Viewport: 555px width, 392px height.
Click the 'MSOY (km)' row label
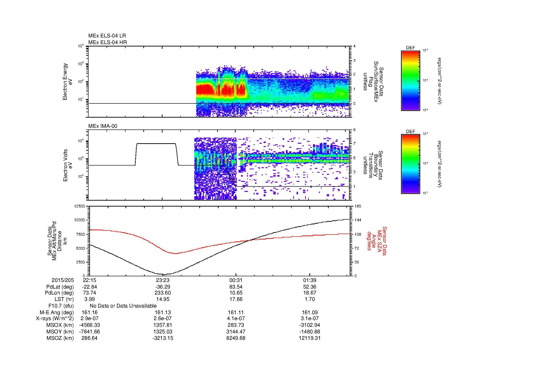[x=60, y=332]
